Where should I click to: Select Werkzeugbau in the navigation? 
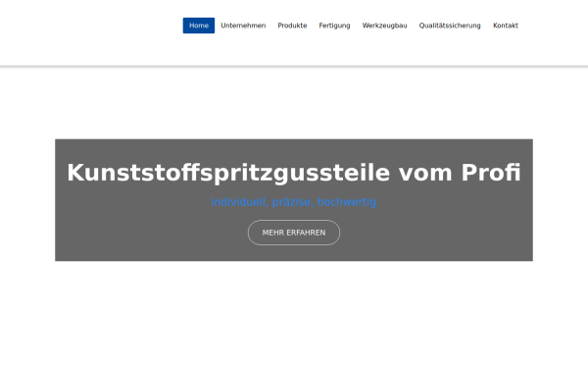pyautogui.click(x=384, y=26)
